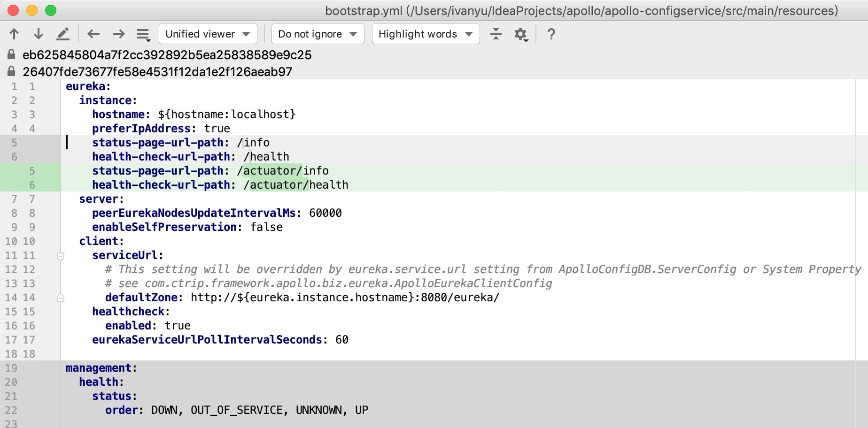This screenshot has width=868, height=428.
Task: Open the Unified viewer dropdown
Action: 208,33
